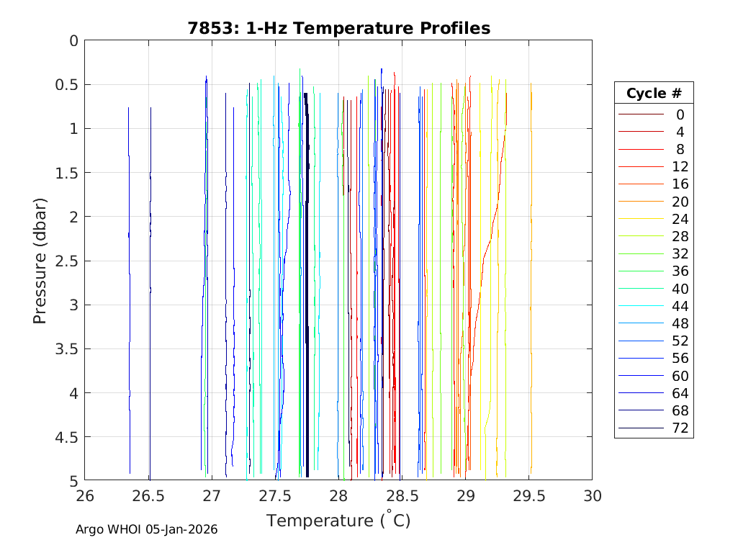
Task: Click the plot title '1-Hz Temperature Profiles'
Action: [338, 29]
